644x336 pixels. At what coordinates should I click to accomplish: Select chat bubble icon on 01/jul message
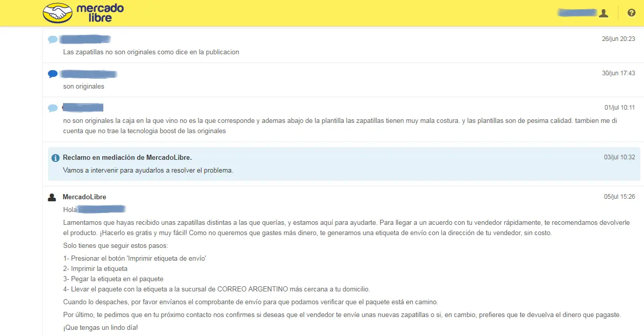pos(53,108)
